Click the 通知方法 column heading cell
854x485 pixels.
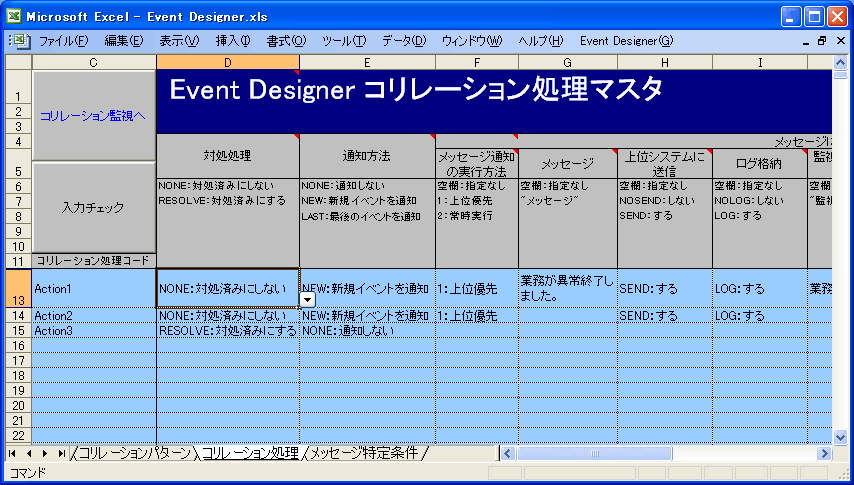(x=367, y=156)
